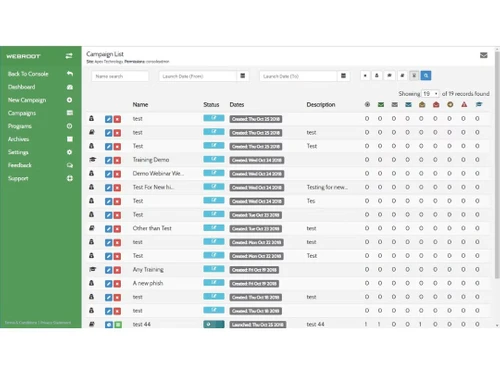Select New Campaign in sidebar
The image size is (500, 375).
click(x=40, y=100)
